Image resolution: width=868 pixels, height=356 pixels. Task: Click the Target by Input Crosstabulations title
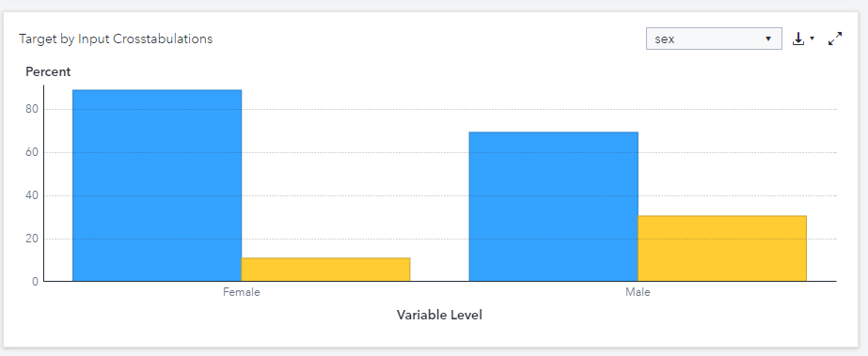116,39
